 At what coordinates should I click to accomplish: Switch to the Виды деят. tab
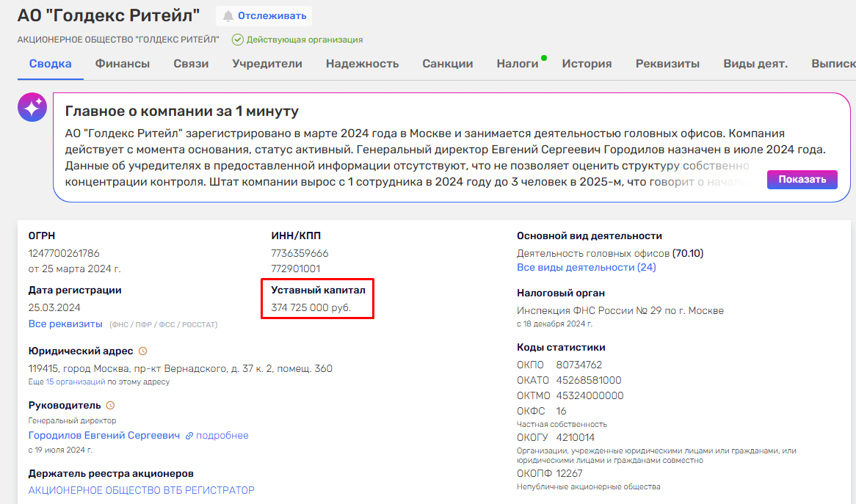click(x=755, y=64)
